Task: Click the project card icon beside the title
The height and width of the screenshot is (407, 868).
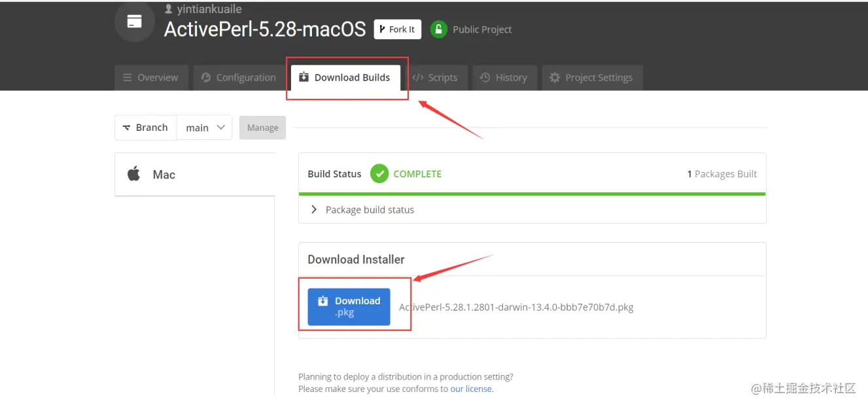Action: click(134, 22)
